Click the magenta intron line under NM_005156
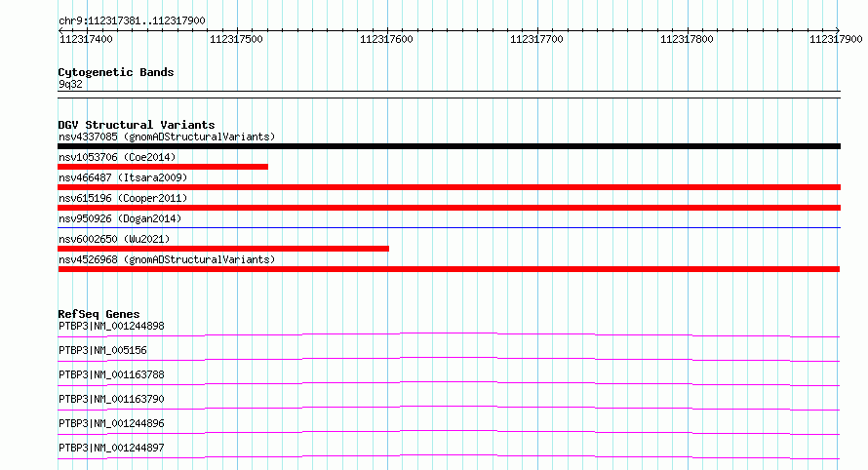The height and width of the screenshot is (470, 868). (449, 358)
